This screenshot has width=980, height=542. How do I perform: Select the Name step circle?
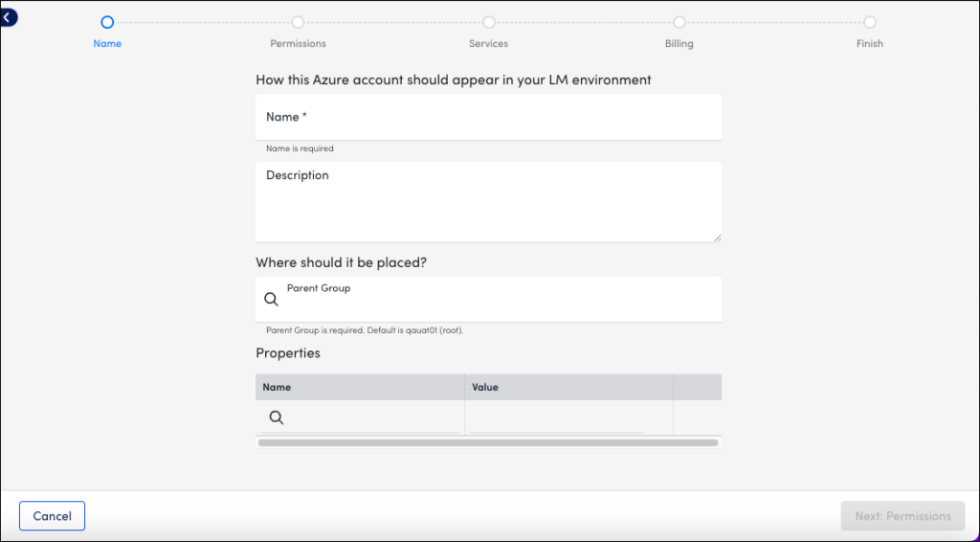click(x=107, y=23)
